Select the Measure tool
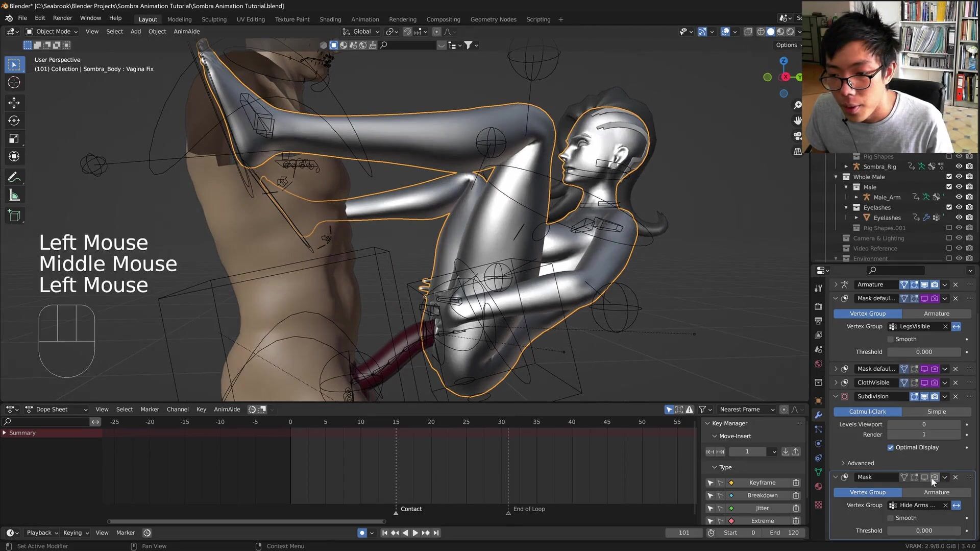 (14, 196)
